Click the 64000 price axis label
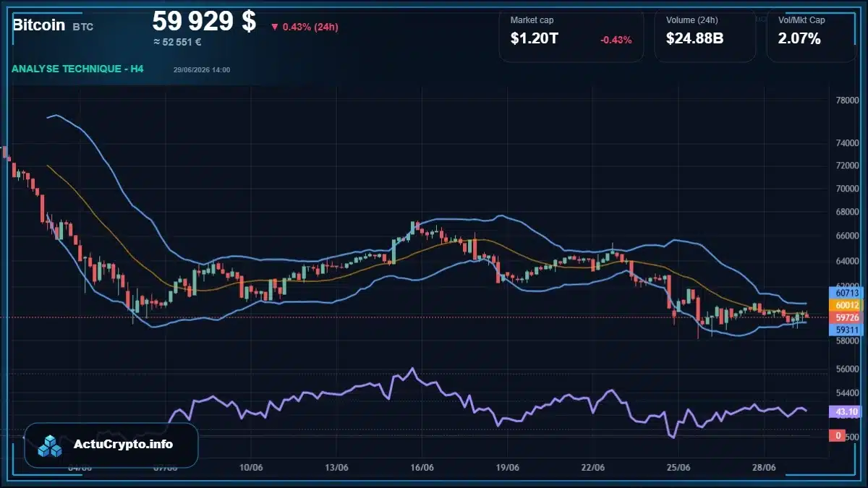Image resolution: width=868 pixels, height=488 pixels. pyautogui.click(x=846, y=260)
